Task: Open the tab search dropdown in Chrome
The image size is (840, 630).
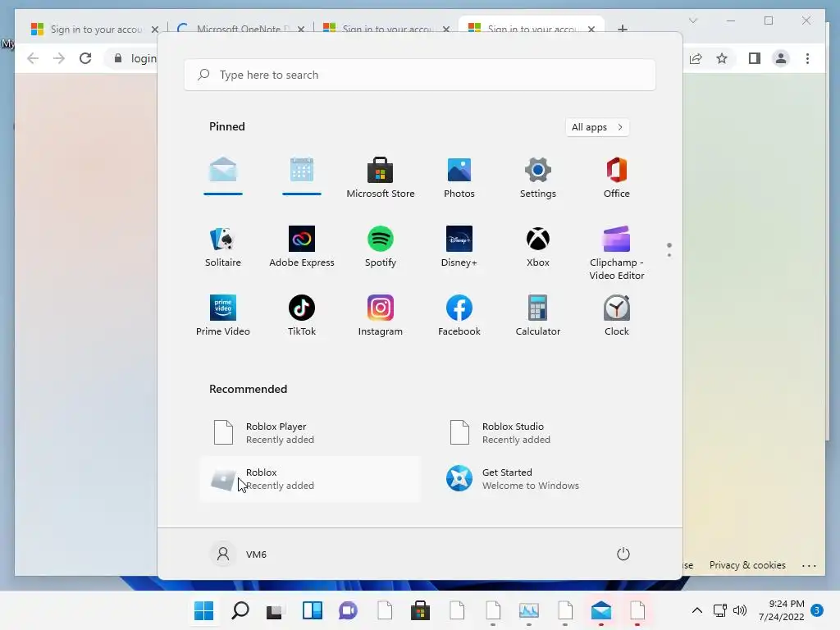Action: tap(693, 21)
